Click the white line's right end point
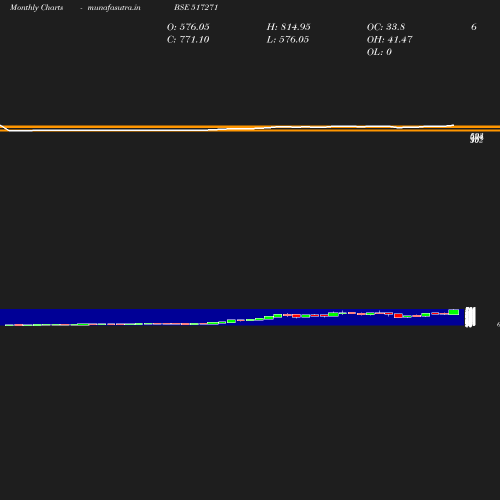The image size is (500, 500). 453,125
